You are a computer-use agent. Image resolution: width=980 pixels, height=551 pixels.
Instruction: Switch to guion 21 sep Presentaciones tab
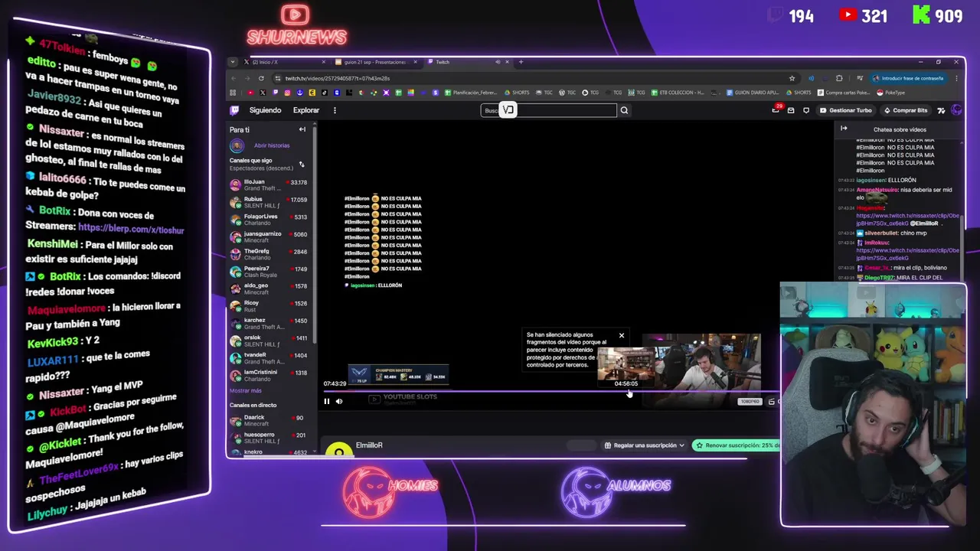point(375,62)
